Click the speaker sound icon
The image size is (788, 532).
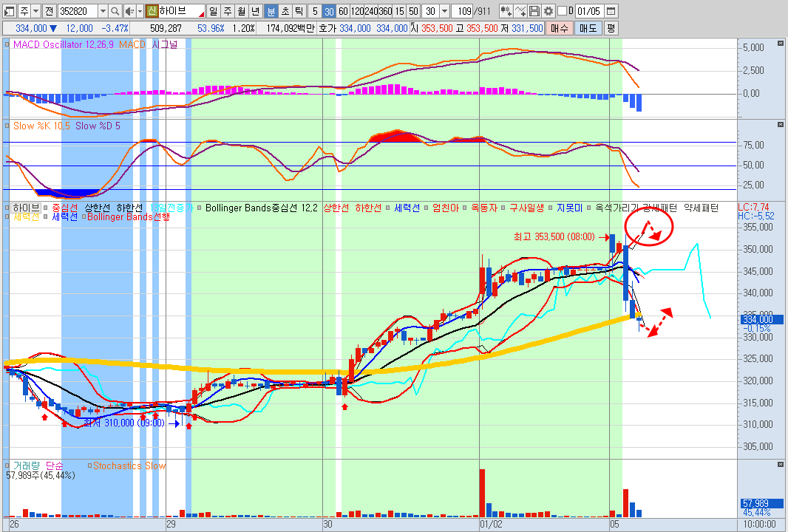click(129, 11)
